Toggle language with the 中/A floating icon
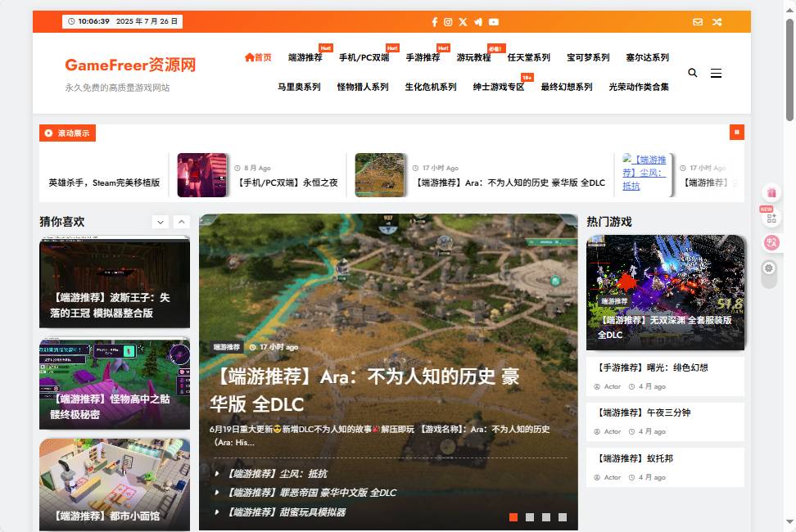796x532 pixels. (770, 241)
